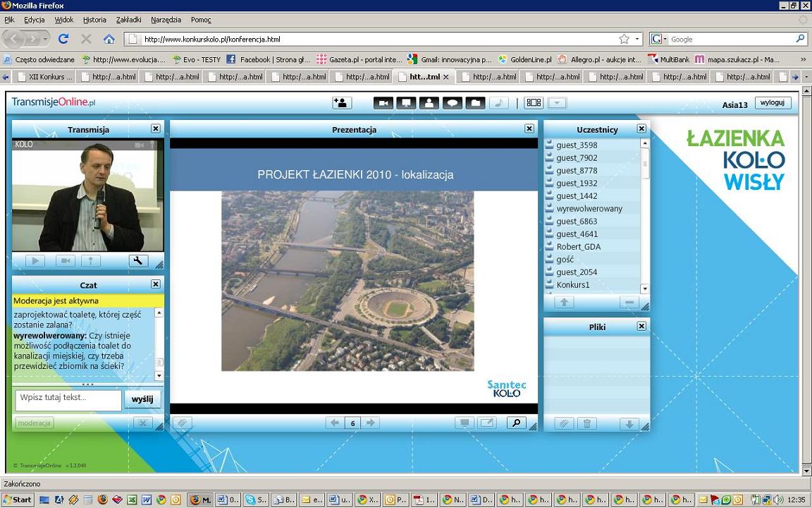Click the magnifier zoom icon in Prezentacja
The width and height of the screenshot is (812, 508).
516,423
